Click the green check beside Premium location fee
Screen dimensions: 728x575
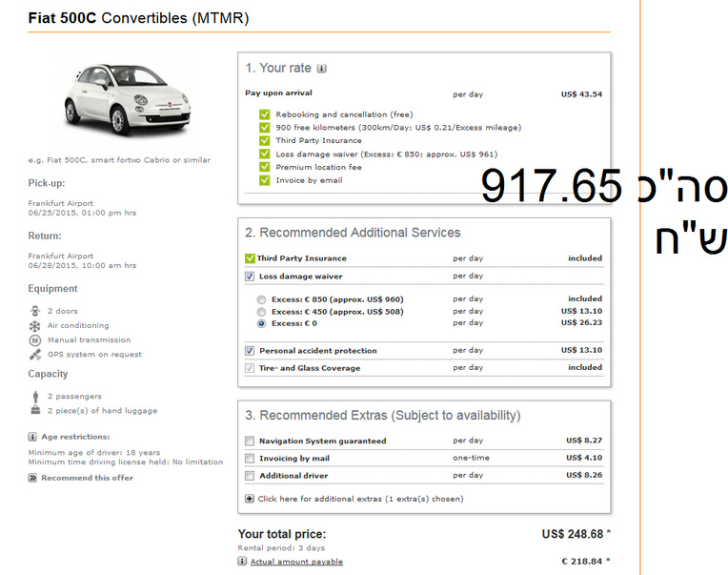tap(265, 167)
